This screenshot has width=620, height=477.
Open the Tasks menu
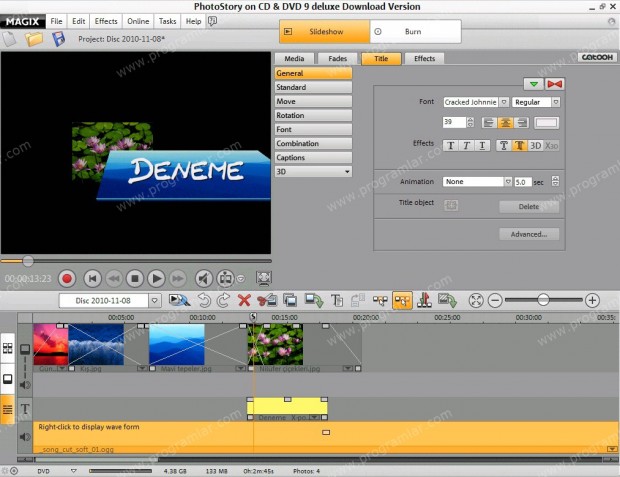click(167, 21)
